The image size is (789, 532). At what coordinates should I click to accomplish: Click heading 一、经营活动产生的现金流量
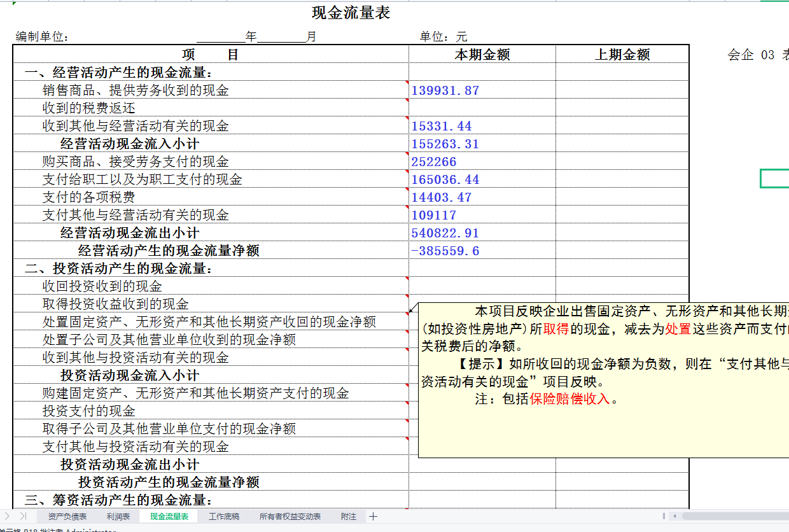pos(118,73)
